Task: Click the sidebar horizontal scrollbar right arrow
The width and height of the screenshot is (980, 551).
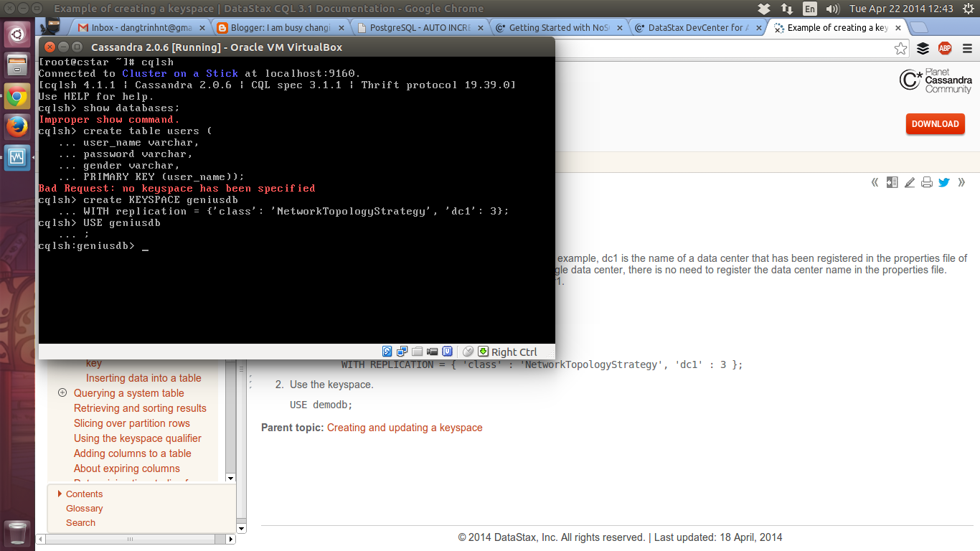Action: point(231,538)
